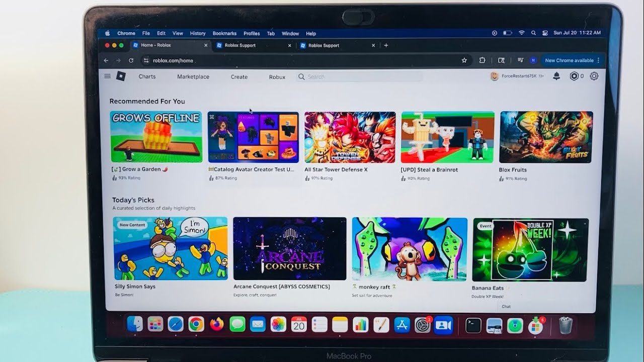
Task: Open the Silly Simon Says thumbnail
Action: tap(170, 248)
